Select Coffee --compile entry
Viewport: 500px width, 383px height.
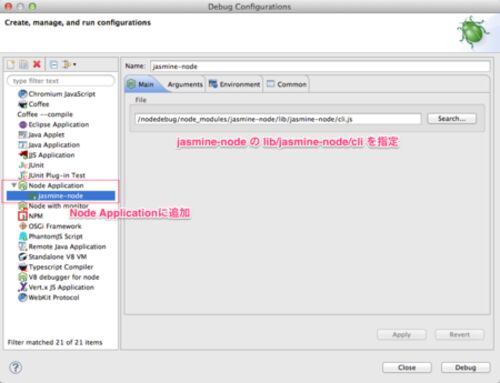(45, 114)
